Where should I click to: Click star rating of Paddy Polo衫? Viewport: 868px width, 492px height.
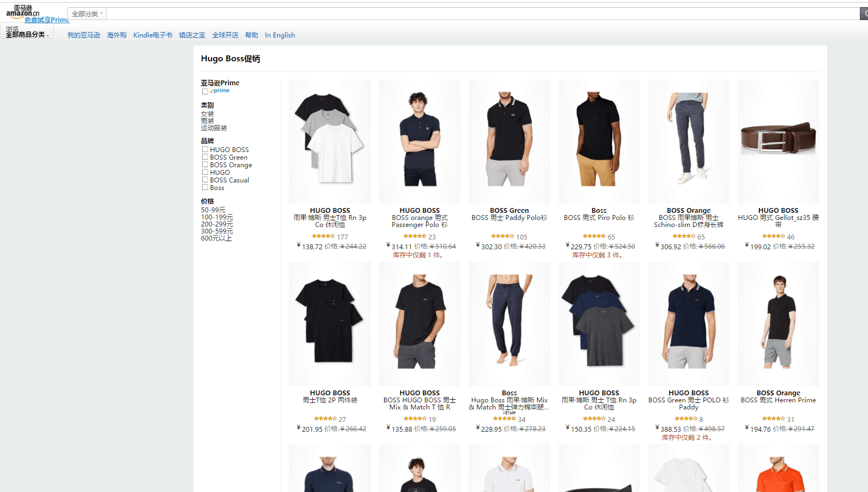(x=502, y=236)
